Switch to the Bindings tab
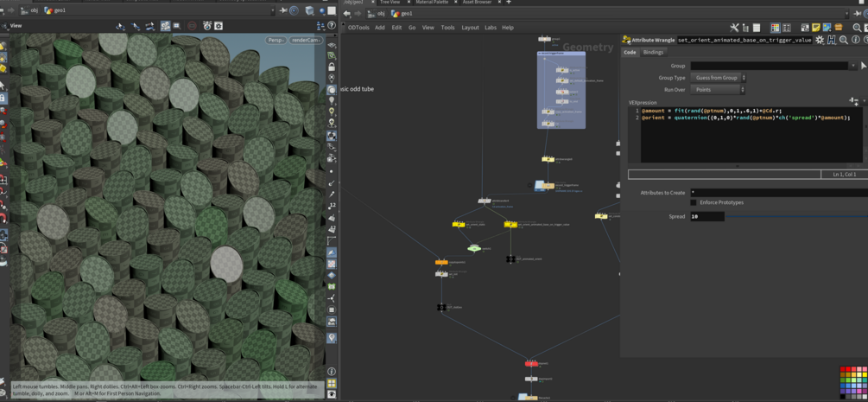This screenshot has height=402, width=868. pyautogui.click(x=653, y=52)
